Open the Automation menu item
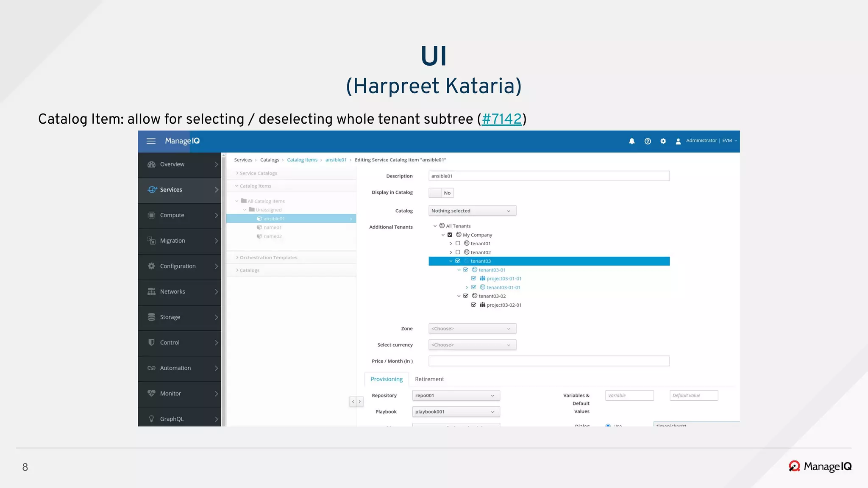The height and width of the screenshot is (488, 868). (180, 368)
